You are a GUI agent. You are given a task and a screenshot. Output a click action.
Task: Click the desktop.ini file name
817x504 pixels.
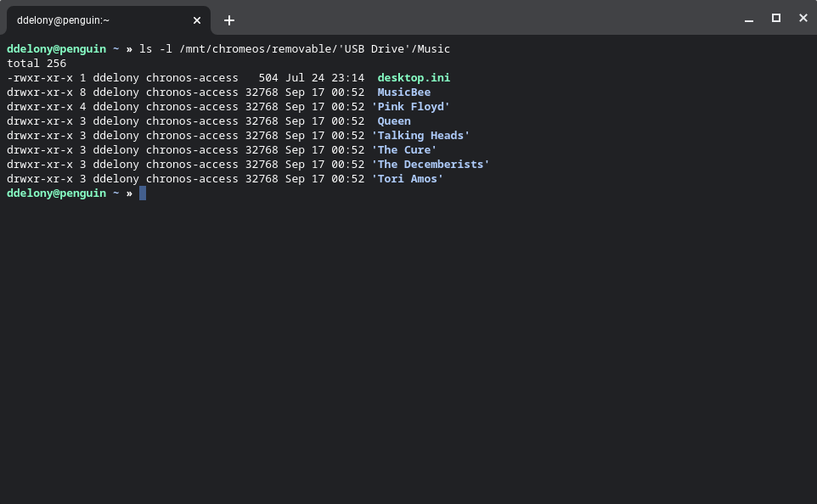413,77
